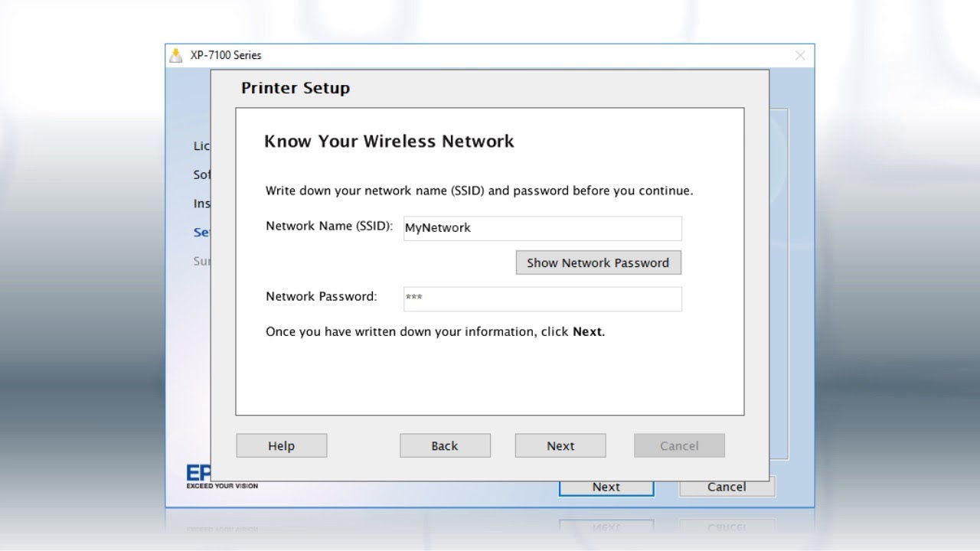Go Back in the Printer Setup dialog

click(x=445, y=445)
